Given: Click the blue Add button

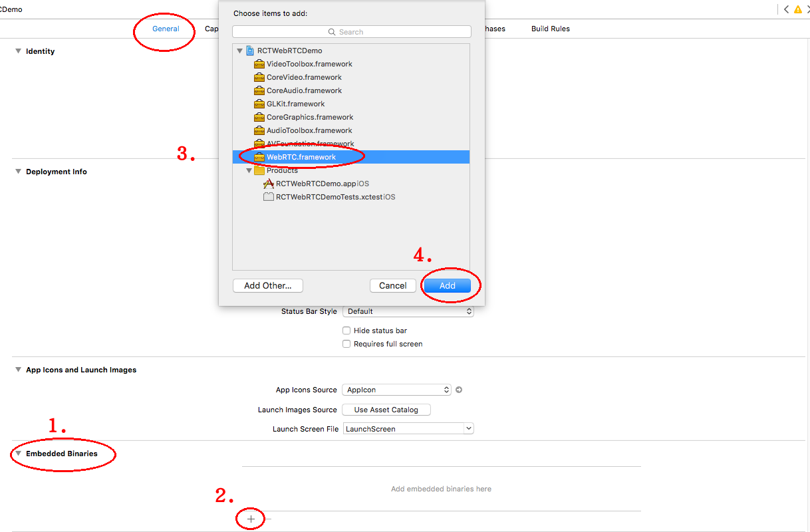Looking at the screenshot, I should coord(448,285).
